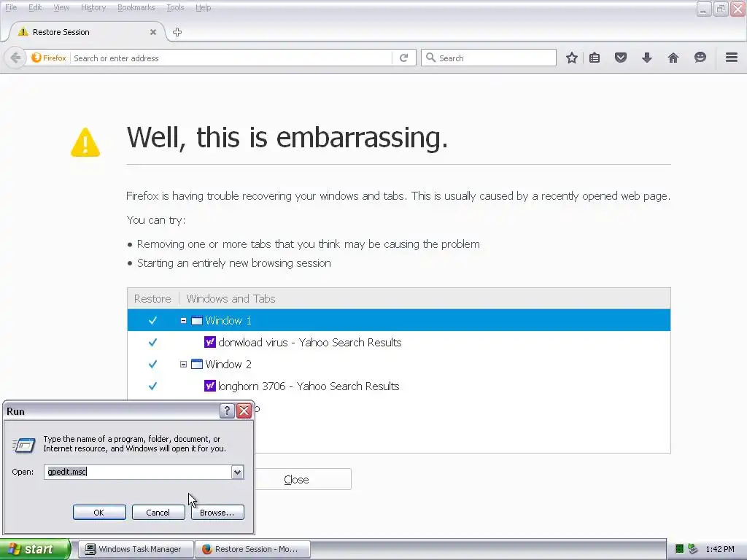Viewport: 747px width, 560px height.
Task: Click the Window 1 folder icon
Action: (x=197, y=321)
